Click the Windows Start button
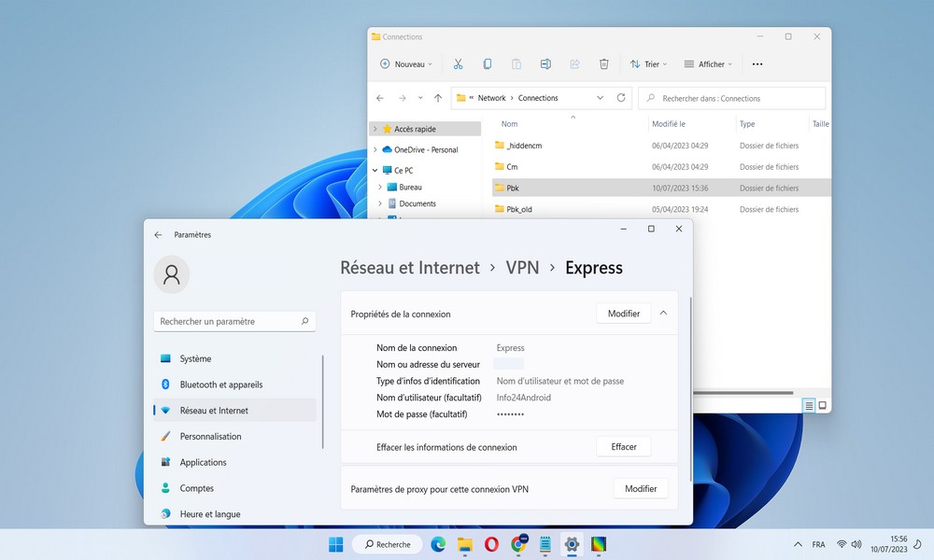The height and width of the screenshot is (560, 934). point(335,544)
